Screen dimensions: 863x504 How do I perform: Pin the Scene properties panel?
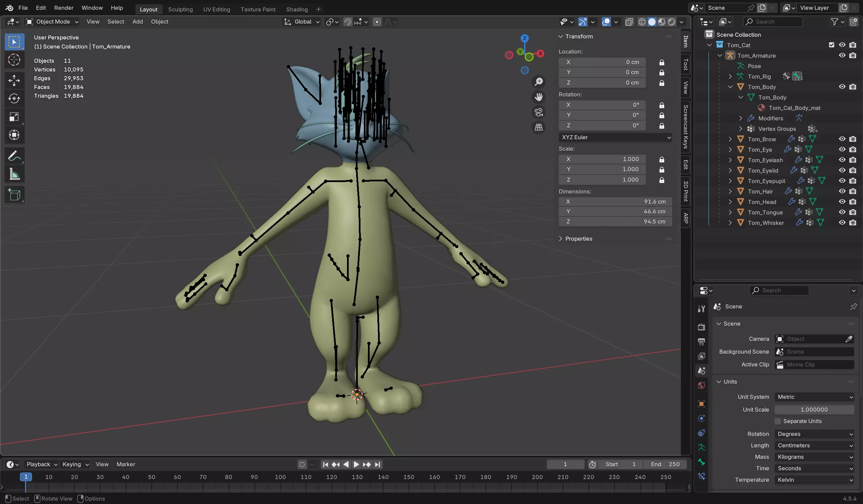click(x=853, y=306)
